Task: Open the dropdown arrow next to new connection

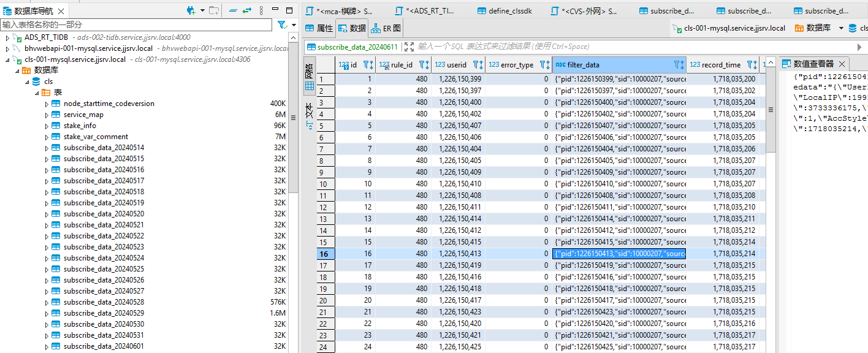Action: click(201, 10)
